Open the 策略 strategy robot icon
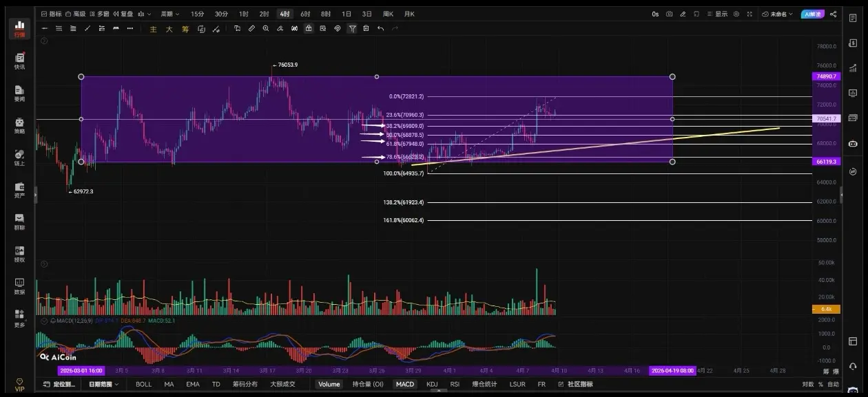 [x=19, y=125]
